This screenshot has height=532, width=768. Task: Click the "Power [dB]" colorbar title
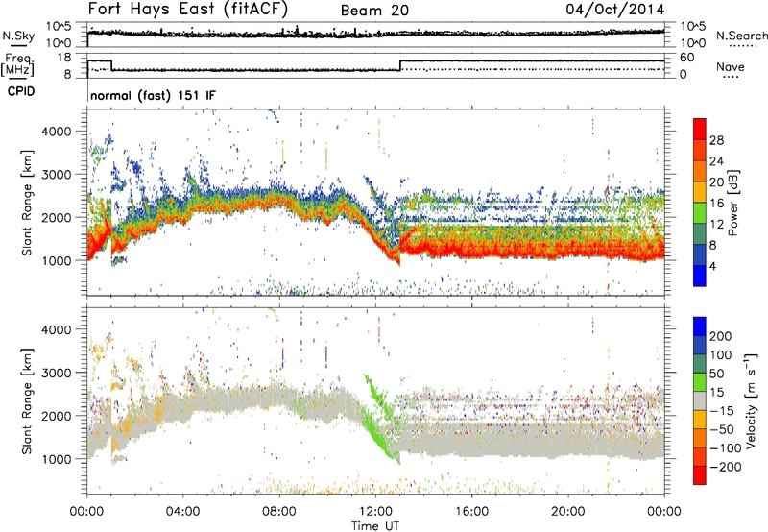(732, 203)
